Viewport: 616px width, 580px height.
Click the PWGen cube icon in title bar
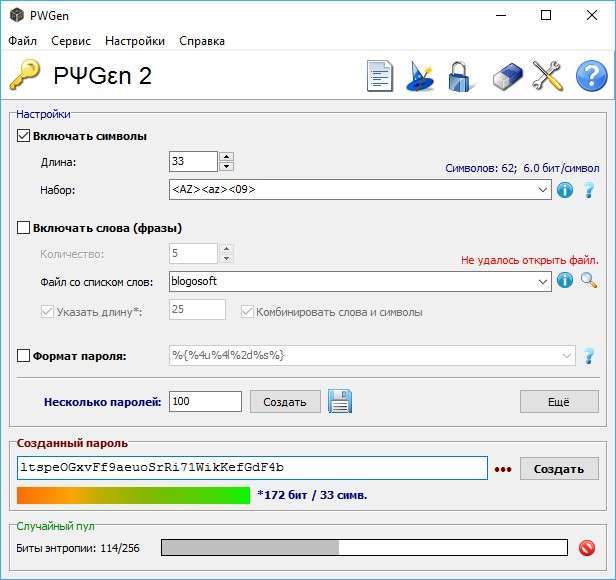pyautogui.click(x=17, y=15)
